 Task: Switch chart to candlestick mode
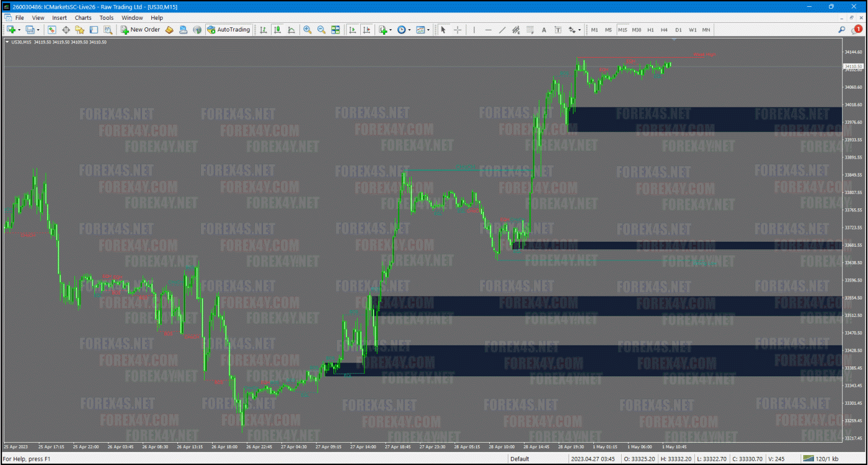point(277,30)
